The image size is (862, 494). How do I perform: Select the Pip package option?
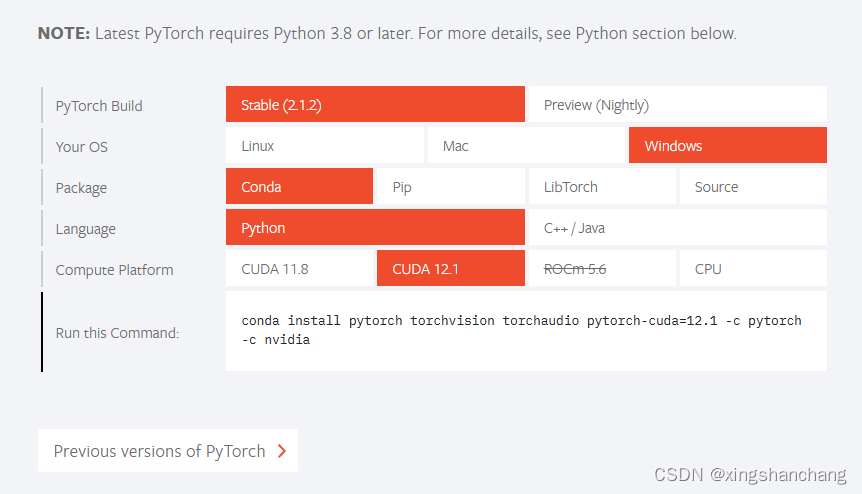tap(450, 187)
